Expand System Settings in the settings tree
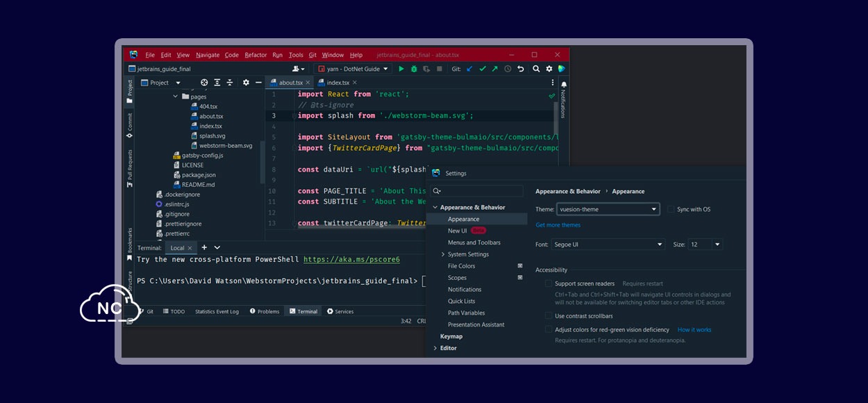868x403 pixels. point(443,254)
